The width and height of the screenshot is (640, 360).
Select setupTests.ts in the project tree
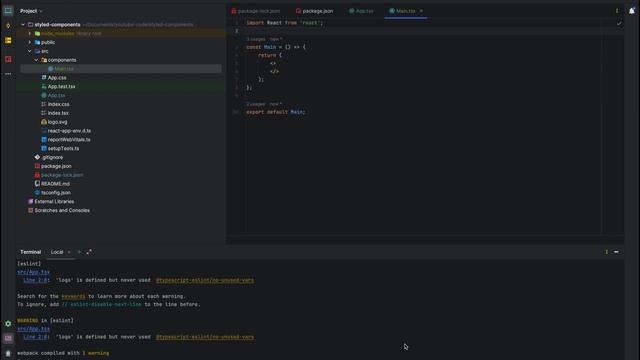[63, 149]
